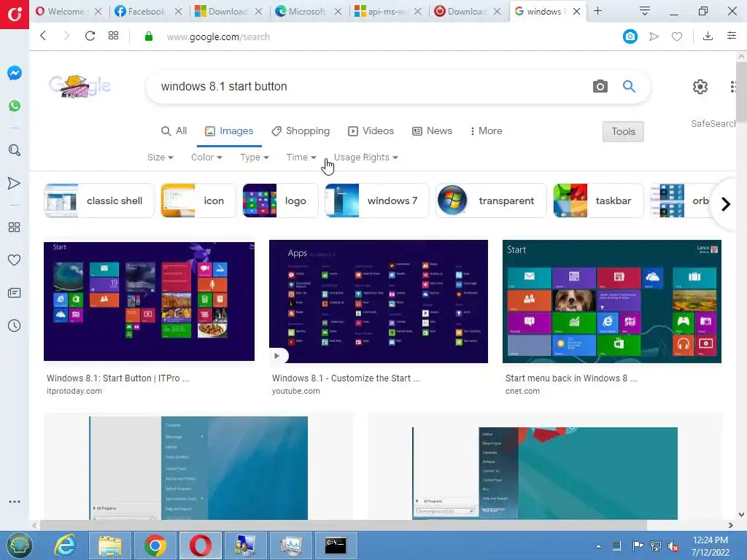Toggle the Tools button
747x560 pixels.
(x=623, y=131)
